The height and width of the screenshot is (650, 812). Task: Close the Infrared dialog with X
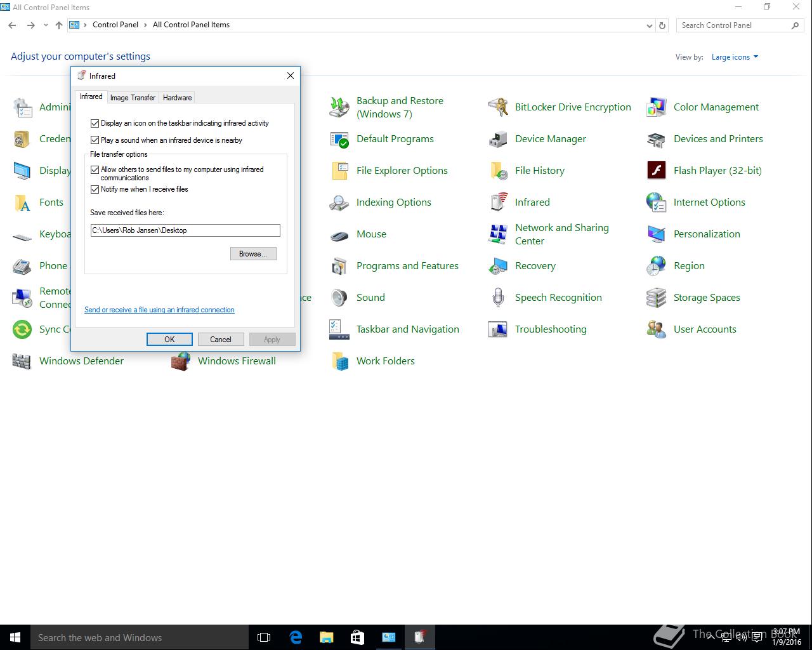[x=291, y=76]
